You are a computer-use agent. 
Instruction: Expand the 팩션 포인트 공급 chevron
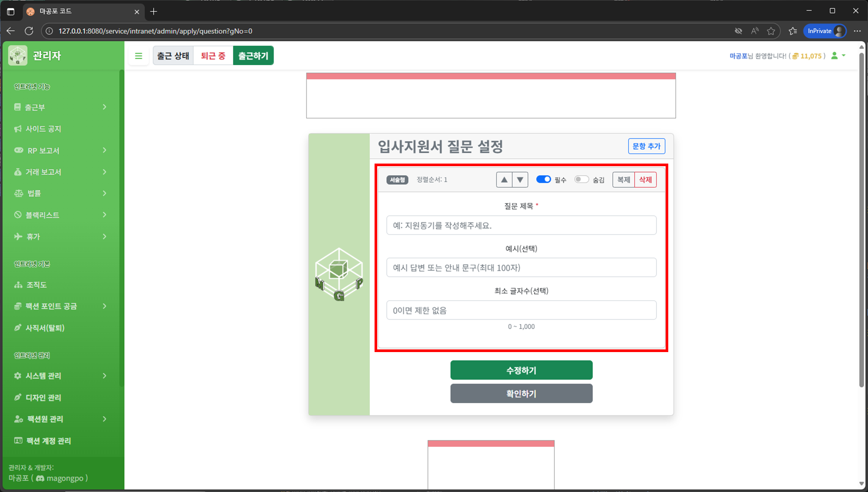tap(104, 306)
